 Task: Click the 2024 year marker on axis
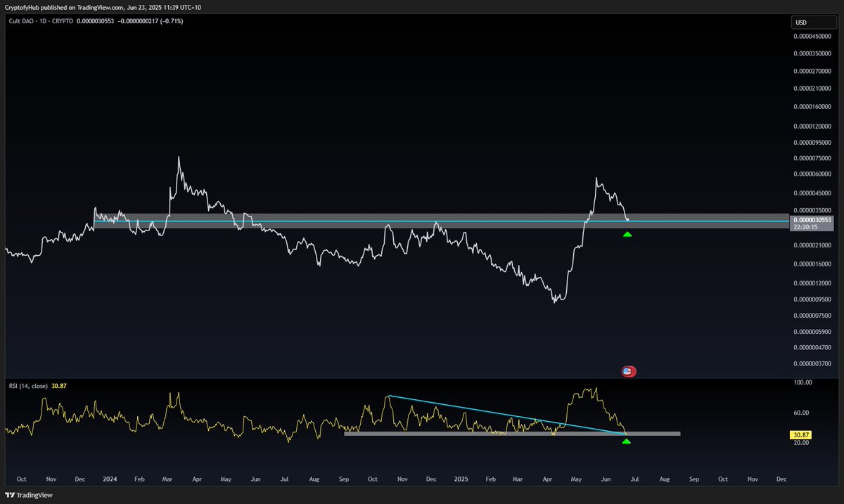click(x=110, y=479)
